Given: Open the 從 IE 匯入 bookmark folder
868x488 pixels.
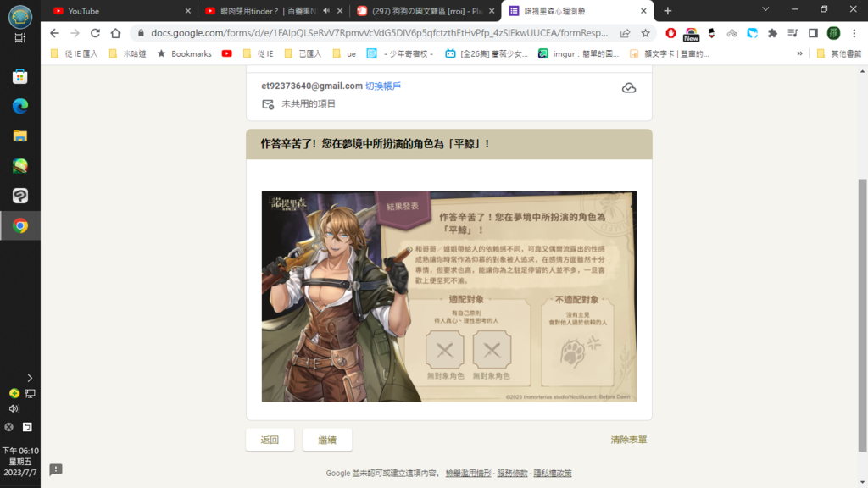Looking at the screenshot, I should click(x=74, y=53).
